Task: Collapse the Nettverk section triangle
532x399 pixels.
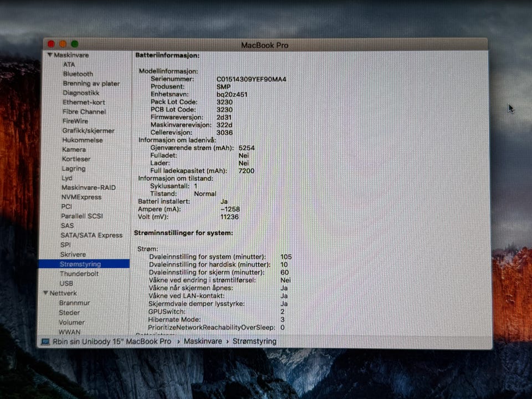Action: [45, 293]
